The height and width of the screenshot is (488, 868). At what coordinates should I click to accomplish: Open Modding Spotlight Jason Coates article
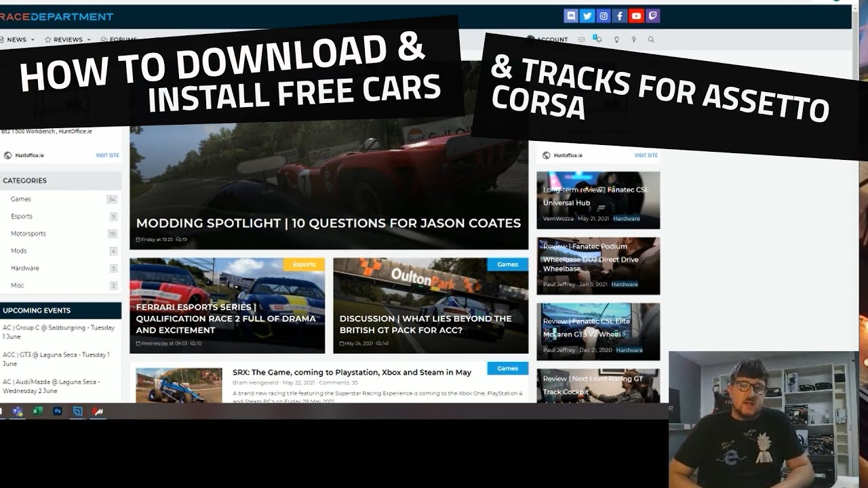[328, 223]
